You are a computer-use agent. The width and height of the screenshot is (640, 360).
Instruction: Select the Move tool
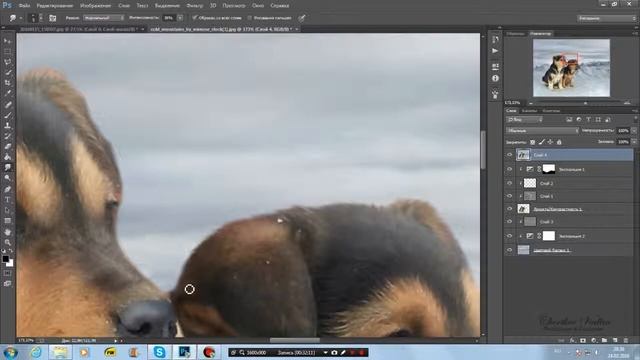7,41
